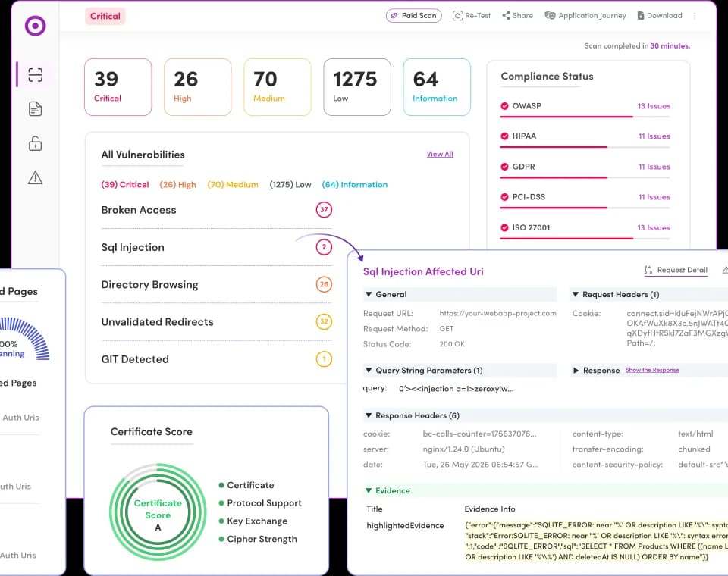The image size is (728, 576).
Task: Collapse the Request Headers (1) section
Action: coord(576,294)
